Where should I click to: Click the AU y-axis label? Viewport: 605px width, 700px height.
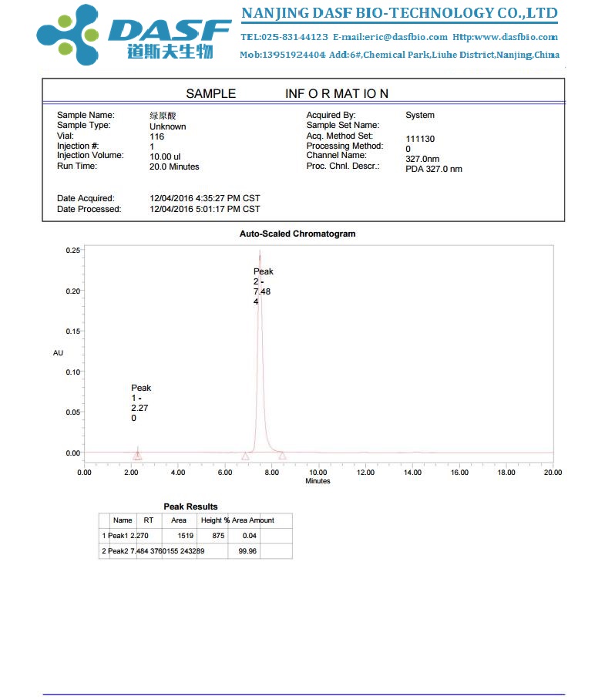point(58,352)
